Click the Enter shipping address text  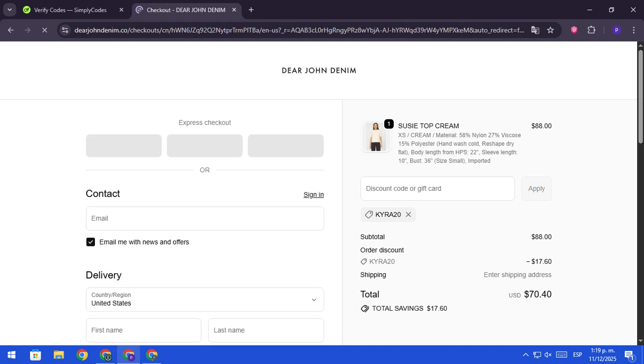[x=517, y=275]
